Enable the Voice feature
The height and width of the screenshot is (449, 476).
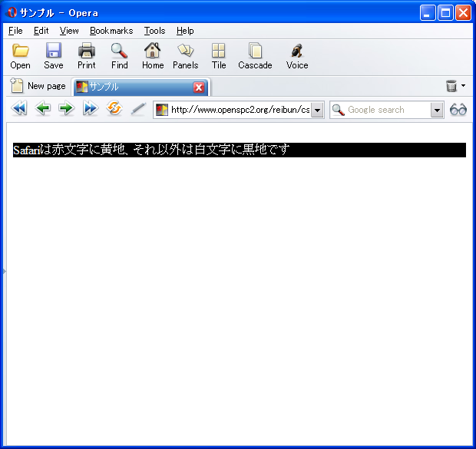point(297,51)
